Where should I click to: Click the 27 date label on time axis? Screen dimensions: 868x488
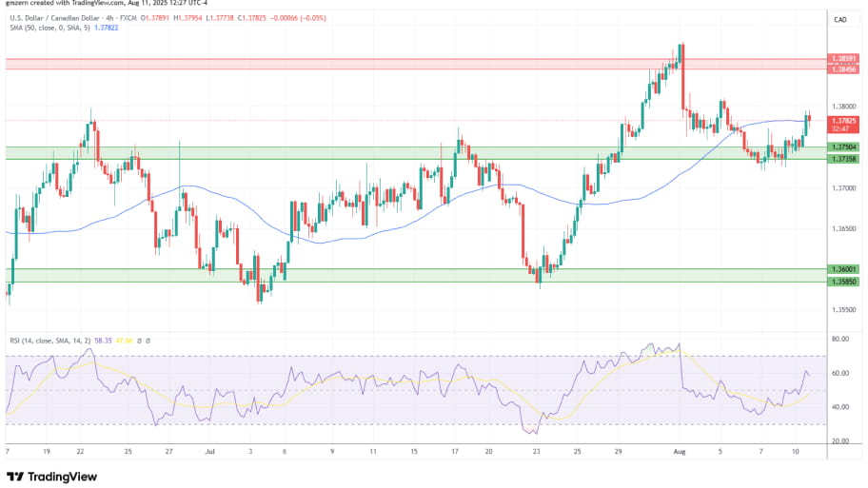coord(168,452)
